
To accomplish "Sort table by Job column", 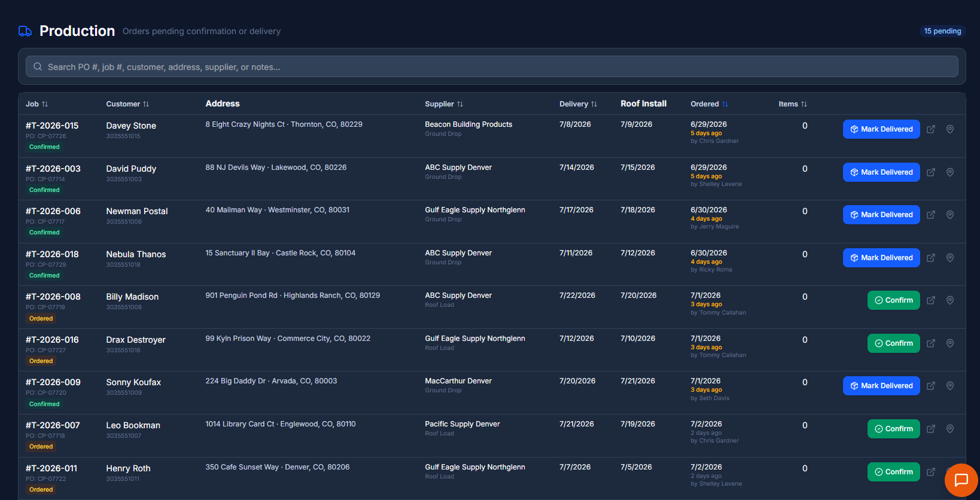I will click(x=36, y=104).
